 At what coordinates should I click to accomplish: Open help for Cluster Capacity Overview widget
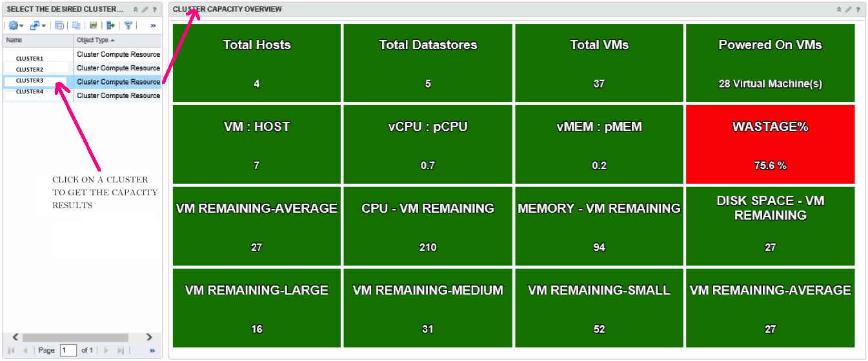[858, 10]
